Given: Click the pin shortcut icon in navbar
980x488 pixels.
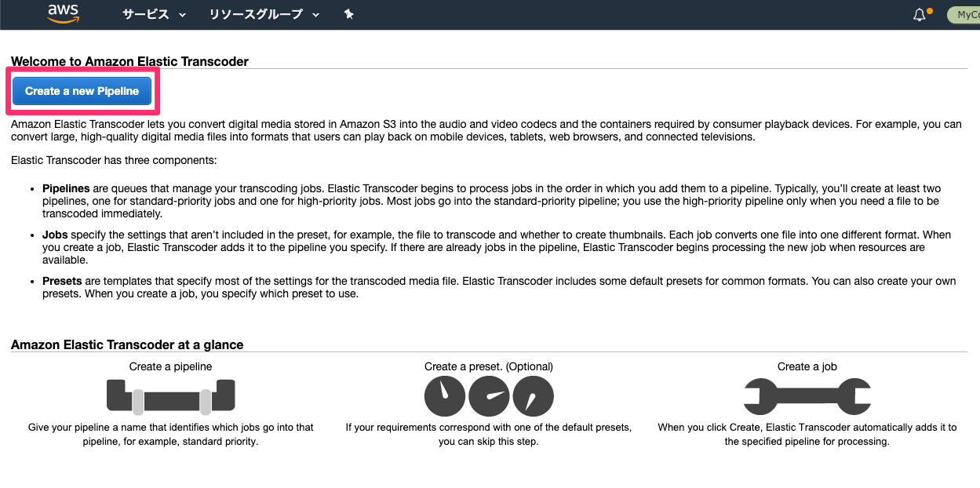Looking at the screenshot, I should click(349, 15).
